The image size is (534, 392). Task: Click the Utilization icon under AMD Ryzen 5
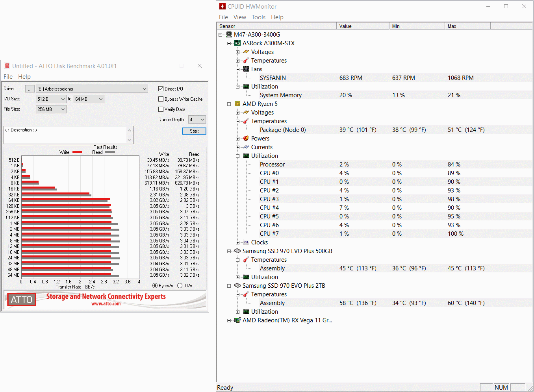pyautogui.click(x=246, y=156)
